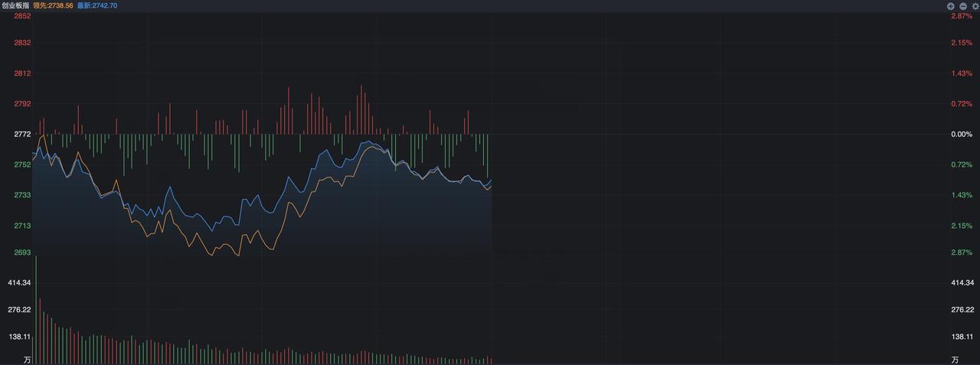The width and height of the screenshot is (980, 365).
Task: Click the orange 领先:2738.56 legend label
Action: click(x=54, y=5)
